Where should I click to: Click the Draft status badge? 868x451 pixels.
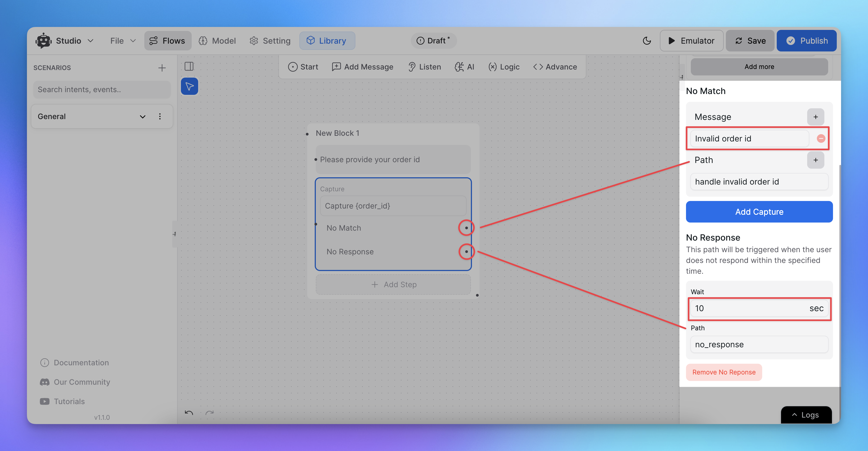tap(433, 41)
